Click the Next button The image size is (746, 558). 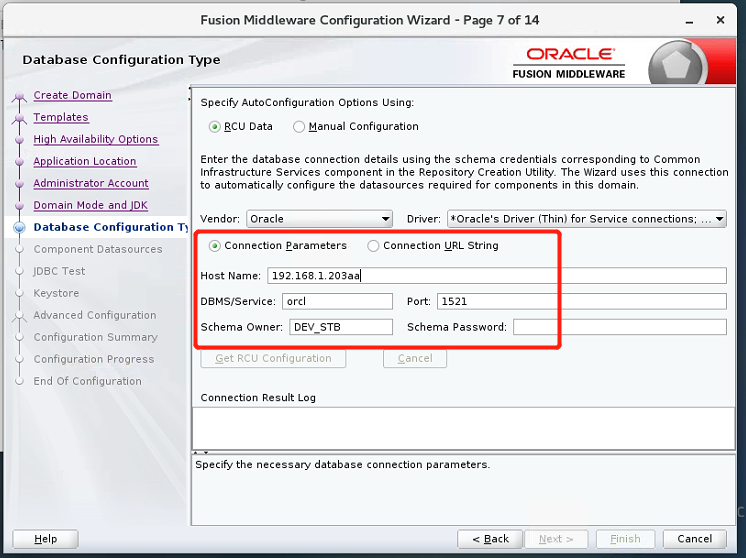(x=556, y=539)
